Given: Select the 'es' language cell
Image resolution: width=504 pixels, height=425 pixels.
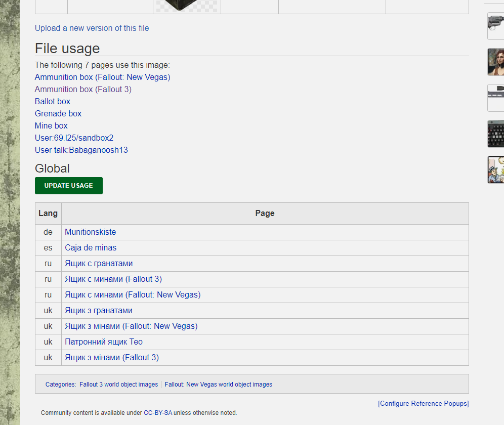Looking at the screenshot, I should click(x=48, y=248).
